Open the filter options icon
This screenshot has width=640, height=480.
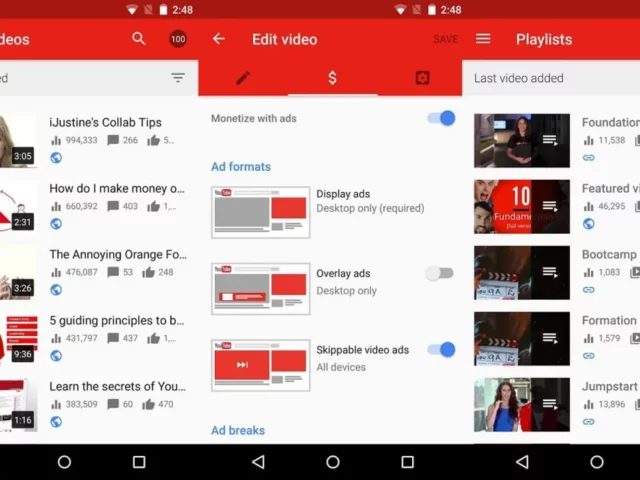pyautogui.click(x=178, y=78)
